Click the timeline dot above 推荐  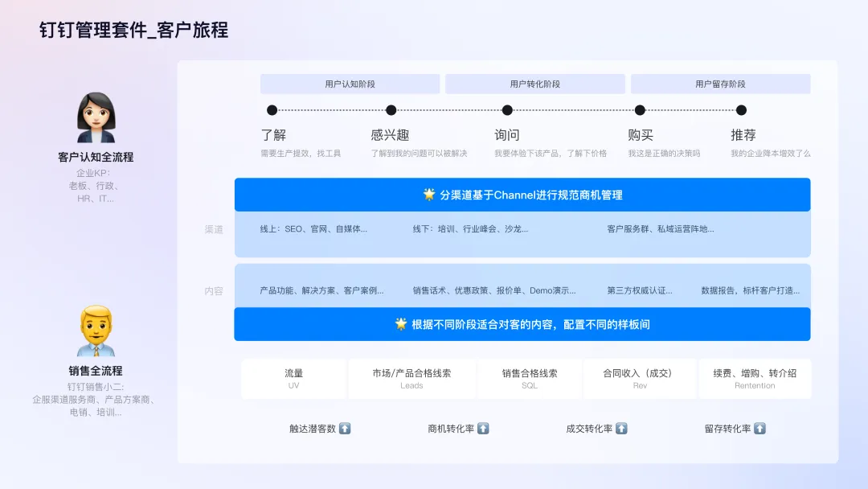pyautogui.click(x=741, y=110)
